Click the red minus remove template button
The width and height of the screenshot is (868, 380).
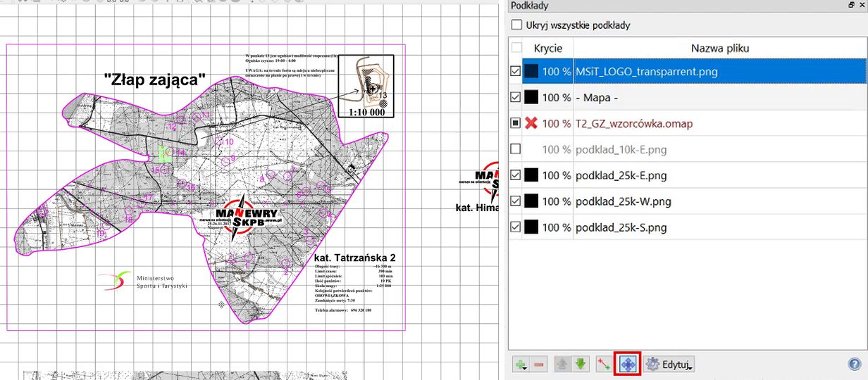(x=540, y=365)
